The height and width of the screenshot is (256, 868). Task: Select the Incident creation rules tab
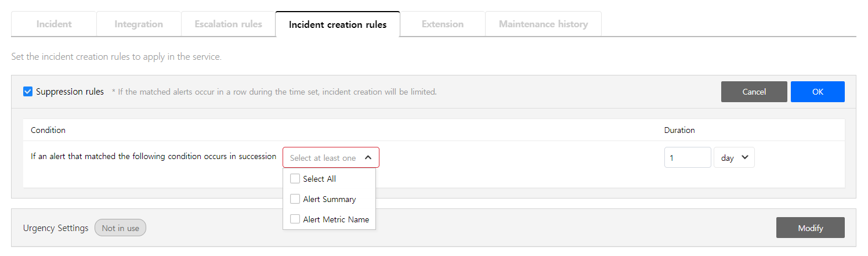[337, 24]
